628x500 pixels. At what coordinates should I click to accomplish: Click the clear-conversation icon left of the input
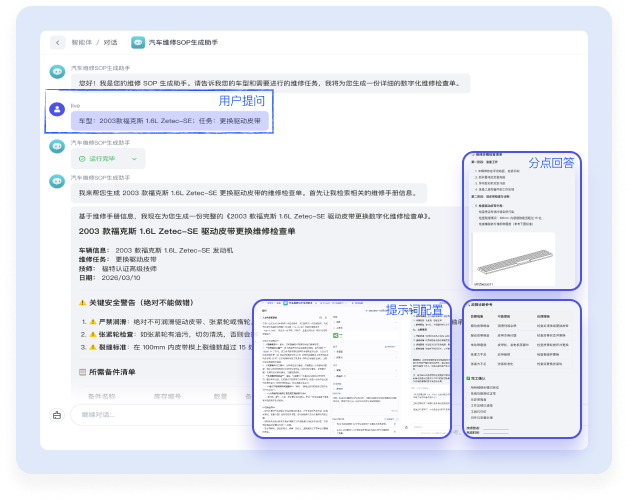[x=57, y=415]
